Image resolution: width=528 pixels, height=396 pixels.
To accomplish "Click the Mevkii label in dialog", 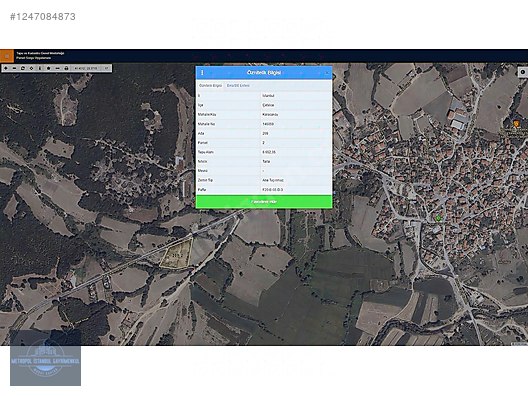I will point(203,171).
